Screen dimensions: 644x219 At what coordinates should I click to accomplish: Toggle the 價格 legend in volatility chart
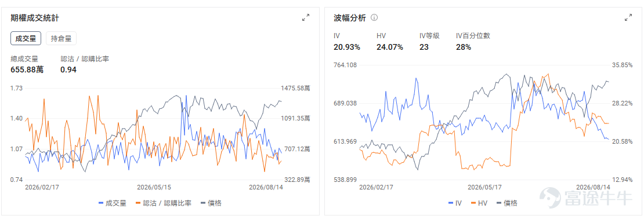tap(507, 203)
